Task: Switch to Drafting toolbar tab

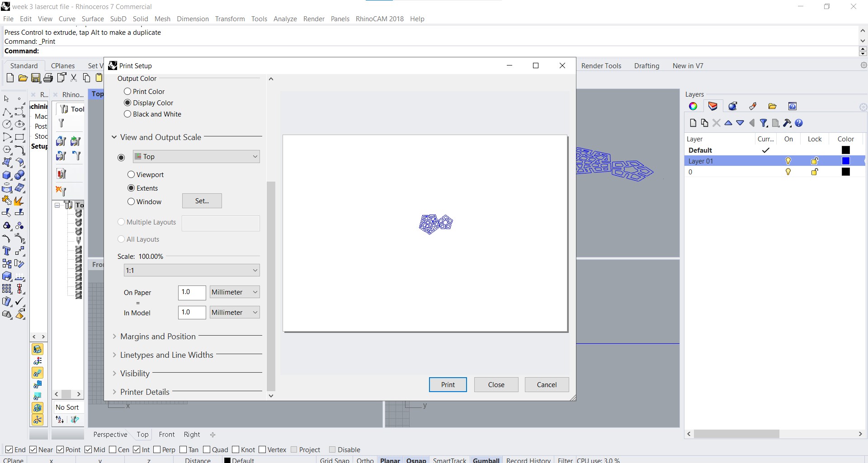Action: pyautogui.click(x=646, y=65)
